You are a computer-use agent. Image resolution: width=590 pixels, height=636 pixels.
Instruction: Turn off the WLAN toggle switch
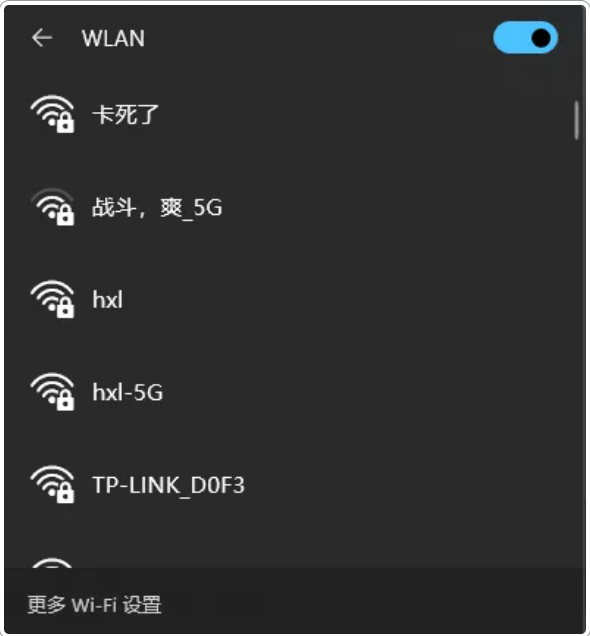click(525, 38)
